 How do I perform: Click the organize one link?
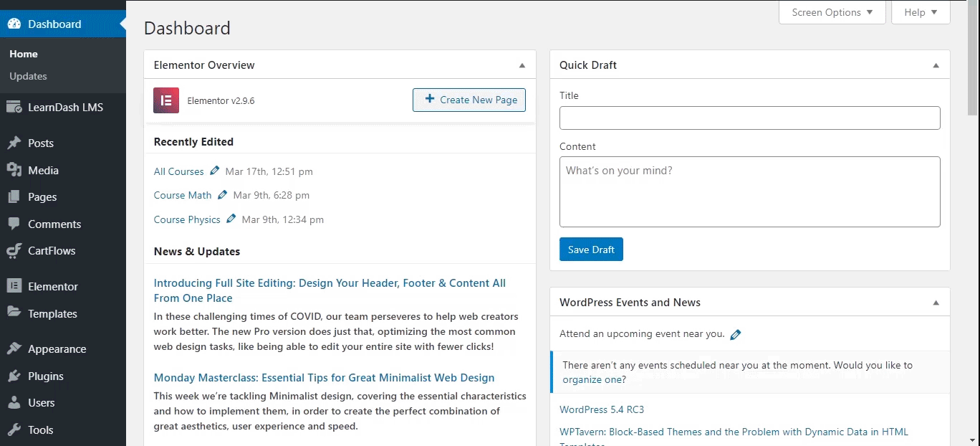tap(592, 380)
